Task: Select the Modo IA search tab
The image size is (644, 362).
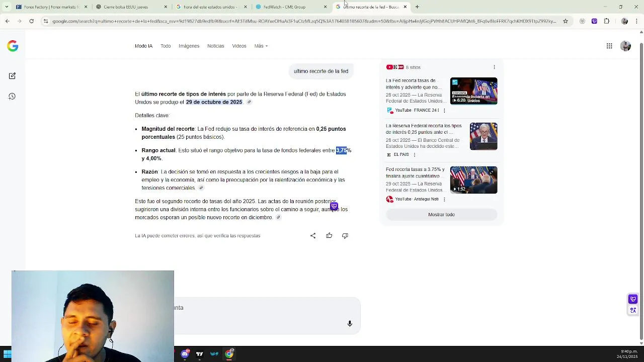Action: (x=143, y=46)
